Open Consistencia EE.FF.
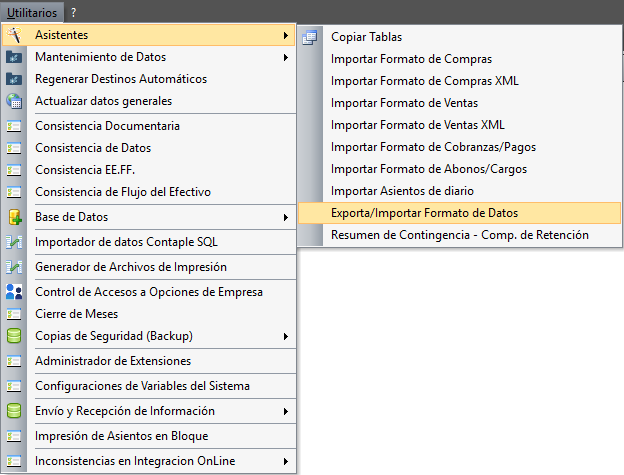Screen dimensions: 624x475 tap(149, 170)
